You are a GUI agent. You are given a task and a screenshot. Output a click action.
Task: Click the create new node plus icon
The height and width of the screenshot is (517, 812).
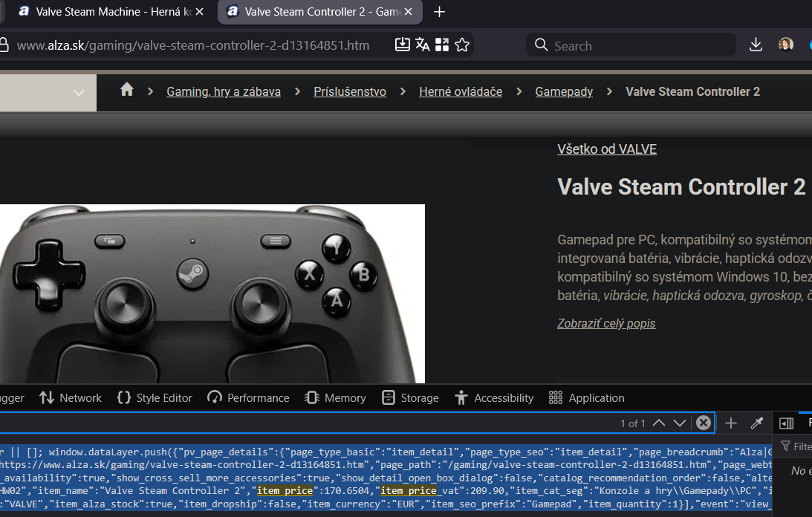click(731, 423)
